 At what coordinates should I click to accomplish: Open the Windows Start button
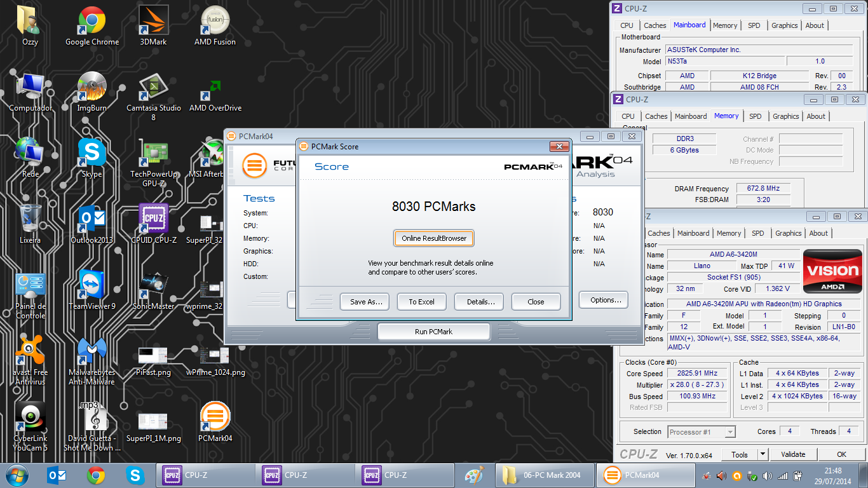(18, 475)
